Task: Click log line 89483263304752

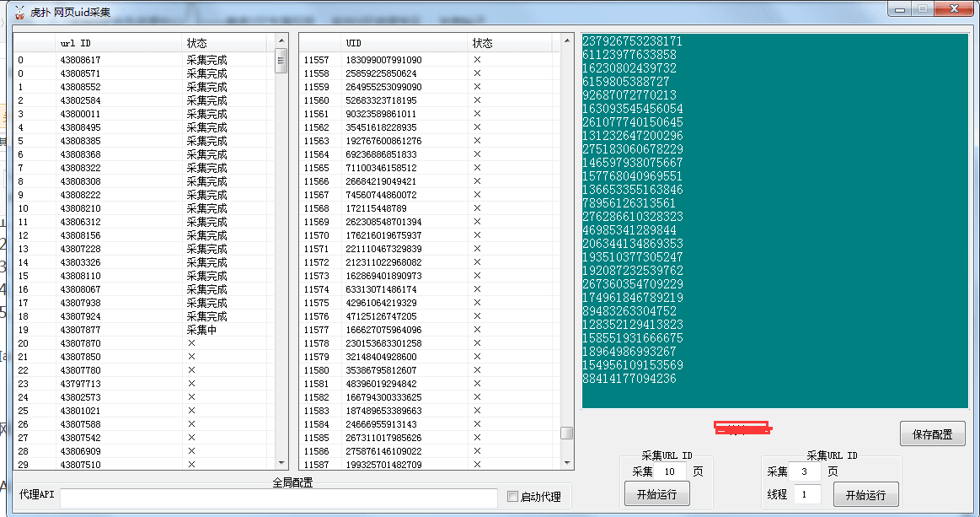Action: click(629, 312)
